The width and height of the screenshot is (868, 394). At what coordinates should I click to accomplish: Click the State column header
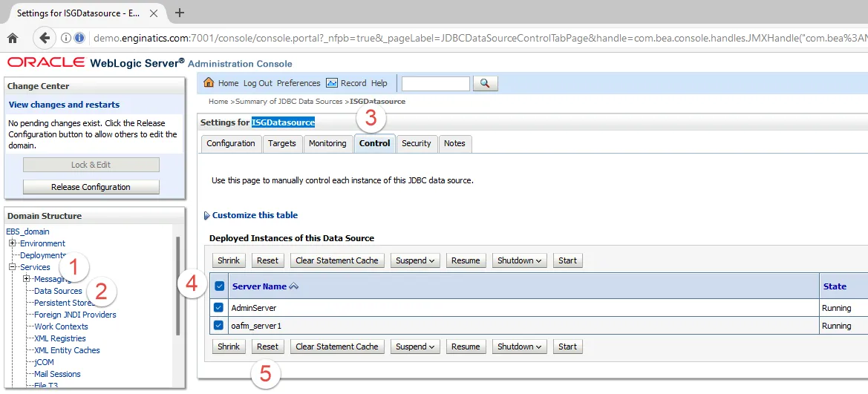(835, 286)
